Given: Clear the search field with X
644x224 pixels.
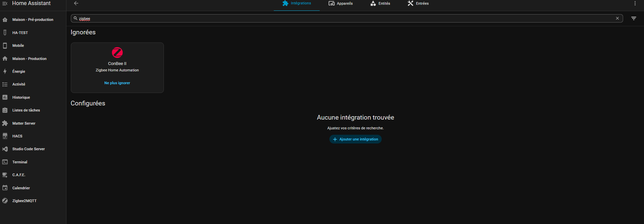Looking at the screenshot, I should click(x=617, y=19).
